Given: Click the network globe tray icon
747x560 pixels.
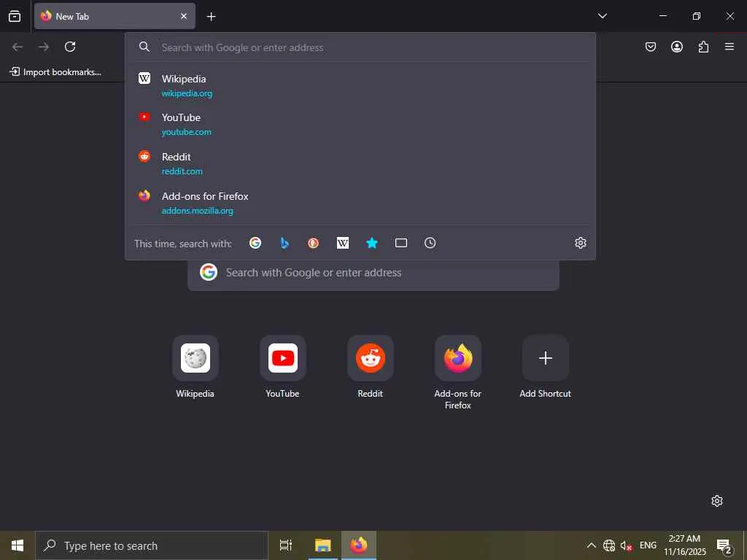Looking at the screenshot, I should pyautogui.click(x=609, y=545).
